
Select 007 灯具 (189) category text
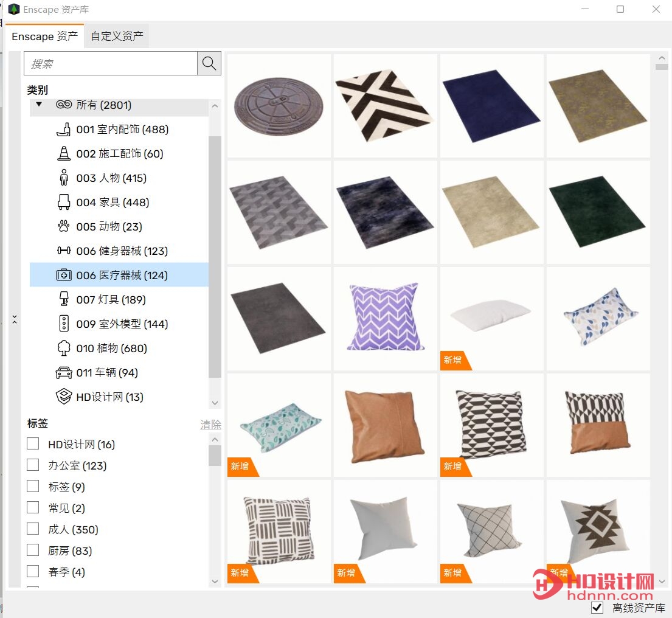click(111, 299)
